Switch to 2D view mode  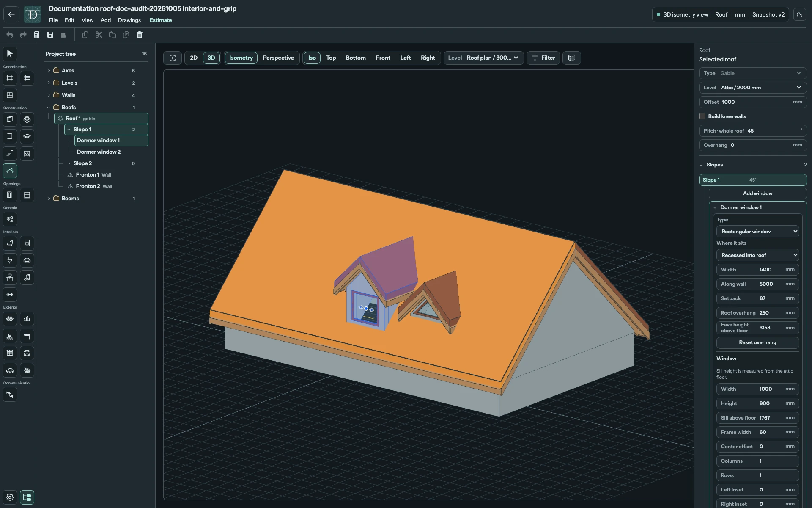[x=194, y=58]
